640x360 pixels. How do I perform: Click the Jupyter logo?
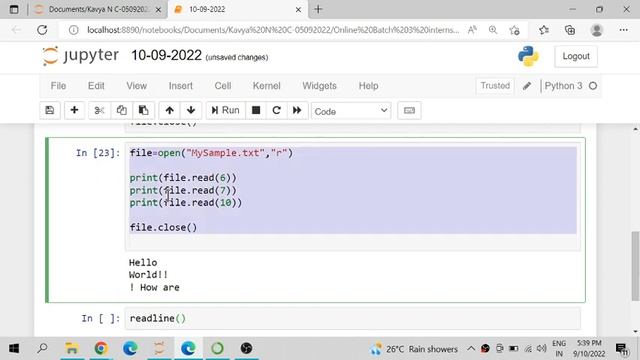[x=80, y=56]
